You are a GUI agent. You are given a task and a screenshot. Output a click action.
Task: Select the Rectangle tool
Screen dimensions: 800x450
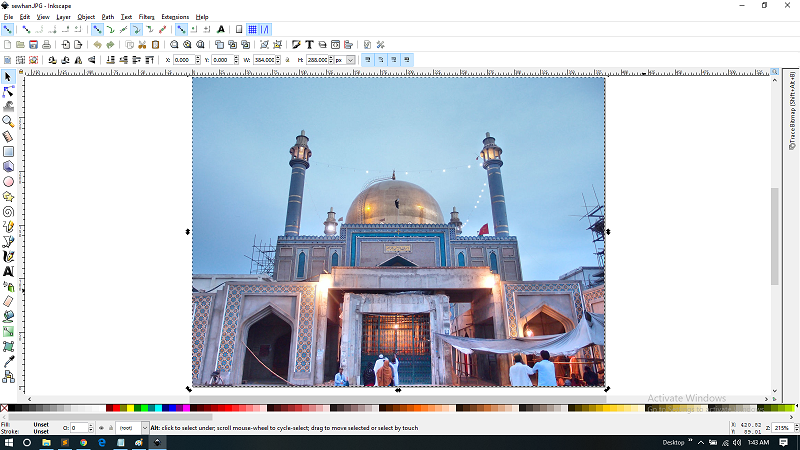[8, 152]
